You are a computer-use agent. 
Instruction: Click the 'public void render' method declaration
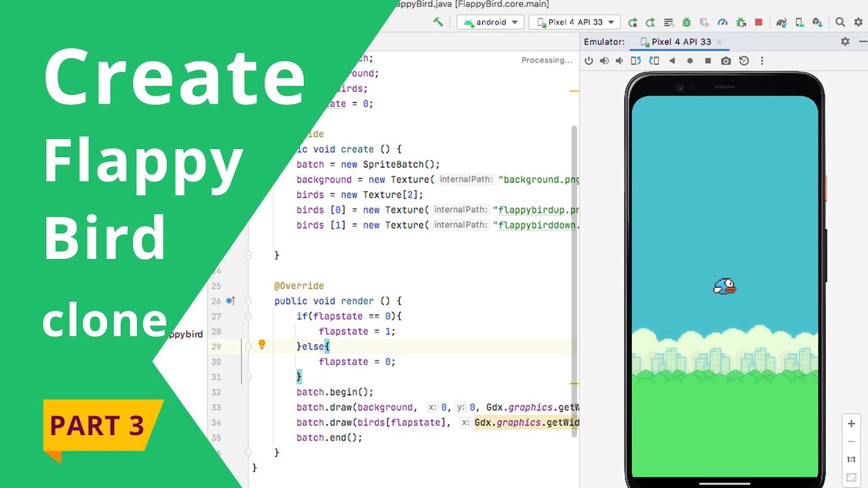coord(338,301)
